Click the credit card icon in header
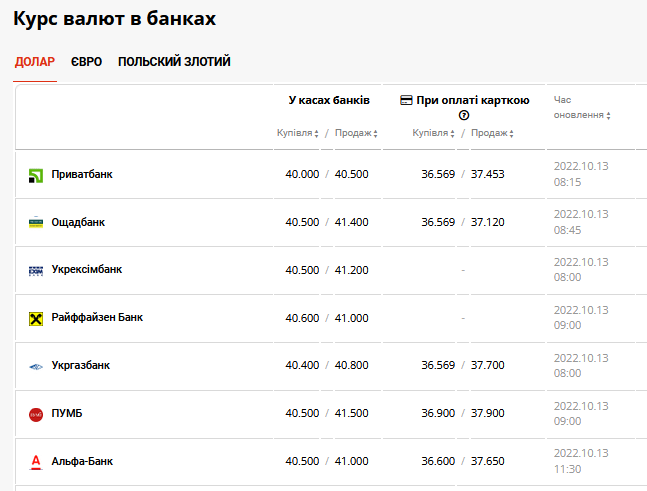The height and width of the screenshot is (491, 647). click(406, 100)
